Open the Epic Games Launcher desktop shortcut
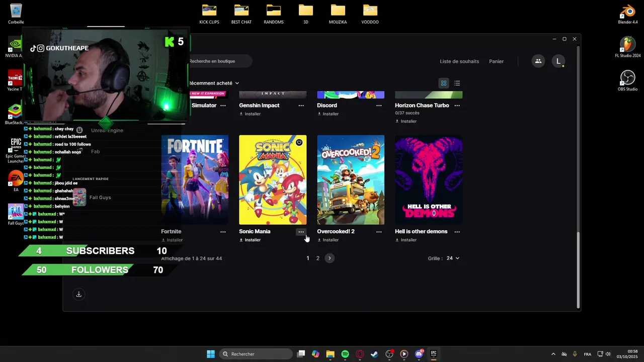The width and height of the screenshot is (644, 362). coord(16,150)
